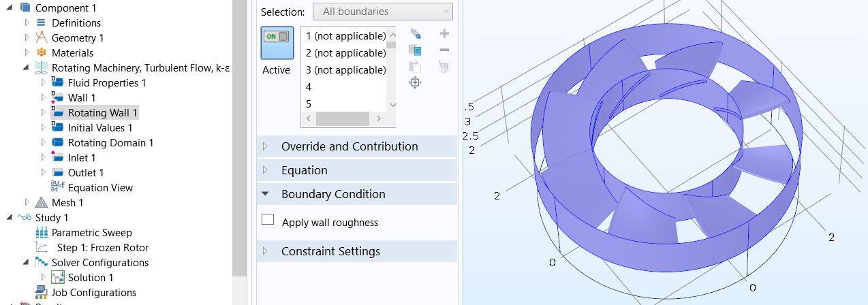Click the Copy Selection icon
Screen dimensions: 868x305
click(415, 50)
